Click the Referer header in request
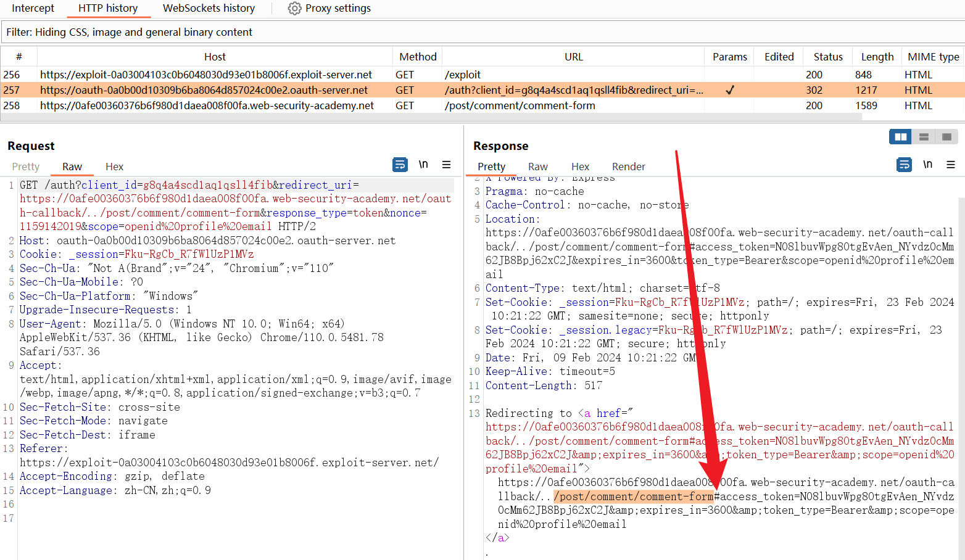Image resolution: width=965 pixels, height=560 pixels. [x=229, y=455]
